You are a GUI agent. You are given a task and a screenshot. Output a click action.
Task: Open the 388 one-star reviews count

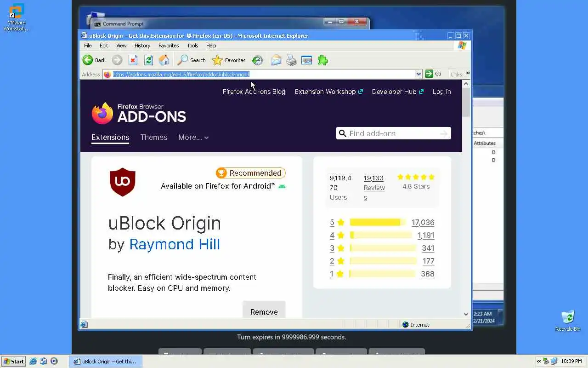click(428, 274)
